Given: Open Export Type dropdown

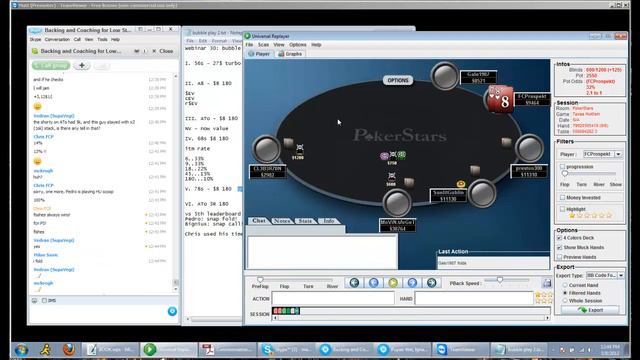Looking at the screenshot, I should tap(621, 276).
